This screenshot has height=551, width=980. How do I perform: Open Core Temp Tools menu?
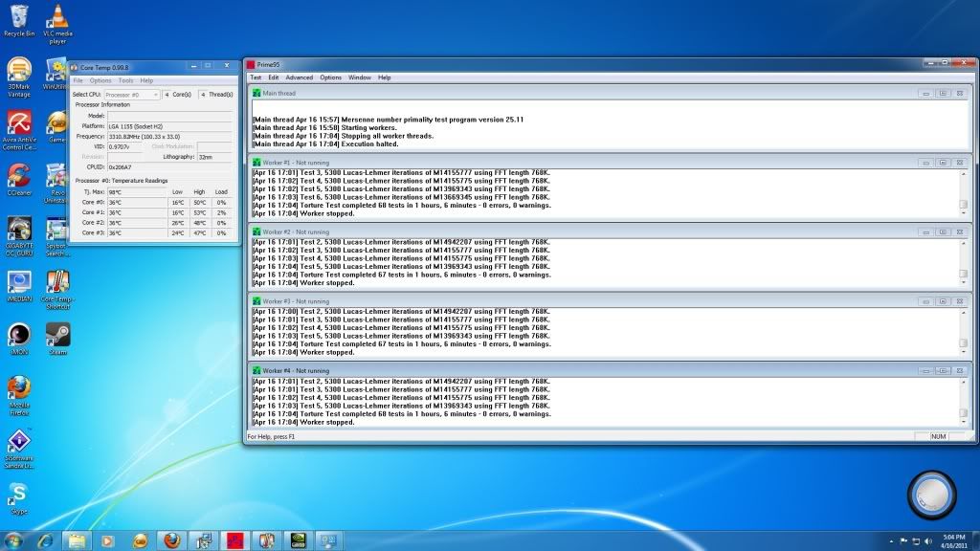point(125,80)
